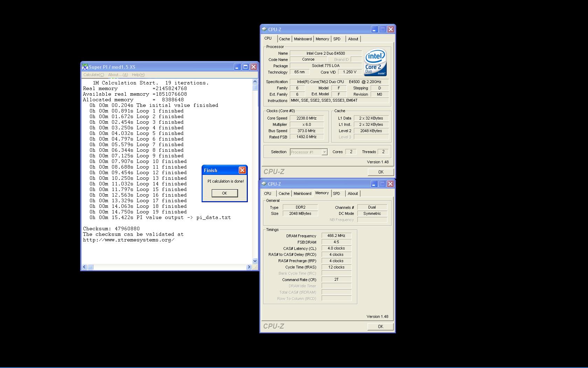The height and width of the screenshot is (368, 588).
Task: Click the Intel Core 2 Duo logo
Action: pos(376,63)
